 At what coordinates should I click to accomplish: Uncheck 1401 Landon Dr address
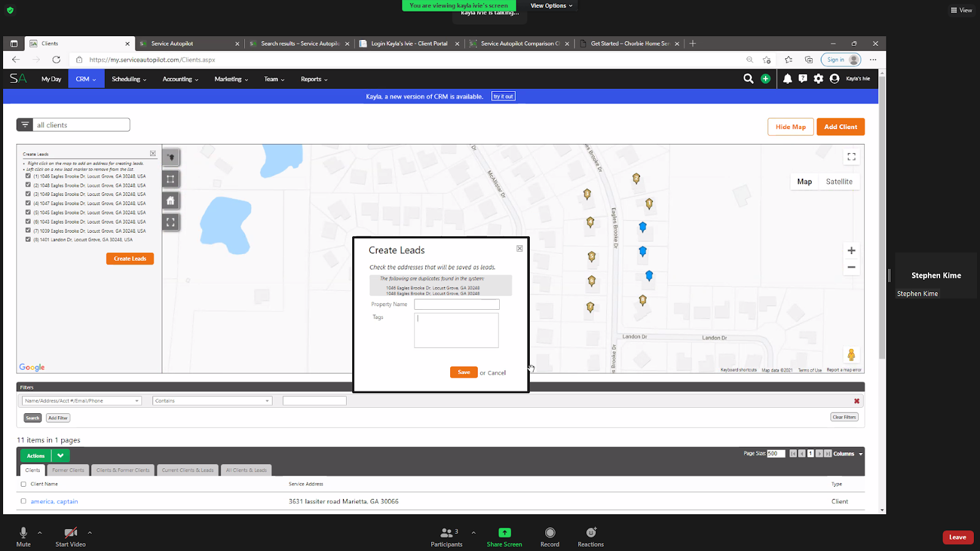28,239
